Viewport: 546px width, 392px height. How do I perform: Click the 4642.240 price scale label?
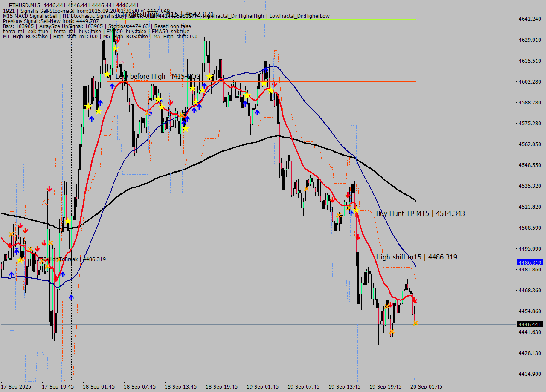[x=529, y=19]
